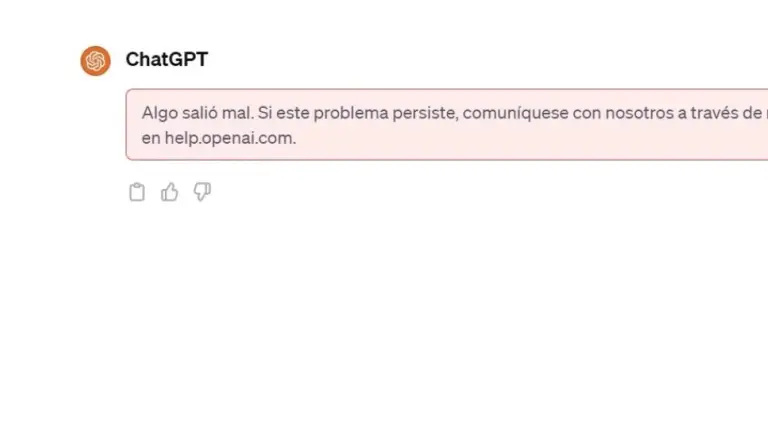This screenshot has width=768, height=432.
Task: Click the orange ChatGPT avatar logo
Action: pyautogui.click(x=96, y=61)
